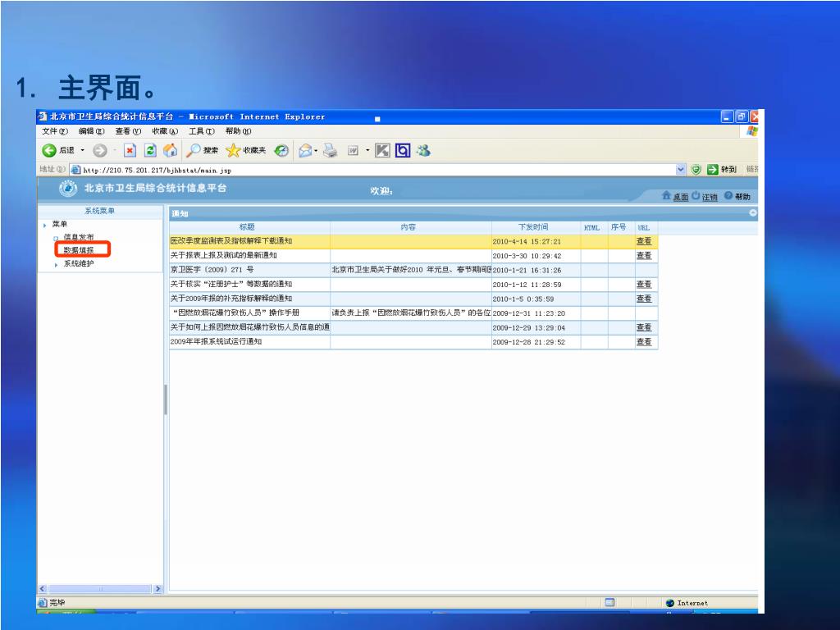Click the K toolbar icon
The image size is (840, 630).
click(x=382, y=151)
